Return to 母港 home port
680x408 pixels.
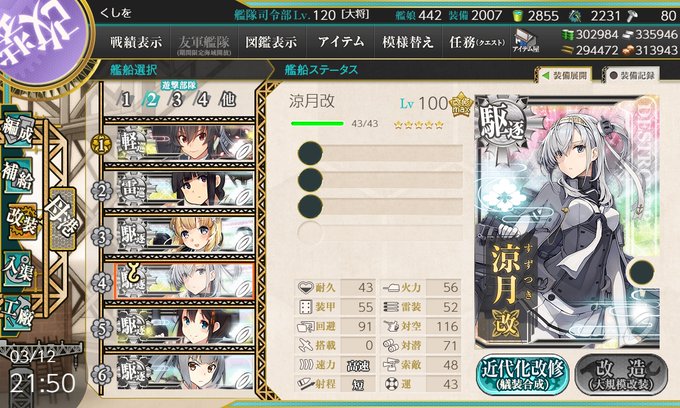pyautogui.click(x=62, y=219)
